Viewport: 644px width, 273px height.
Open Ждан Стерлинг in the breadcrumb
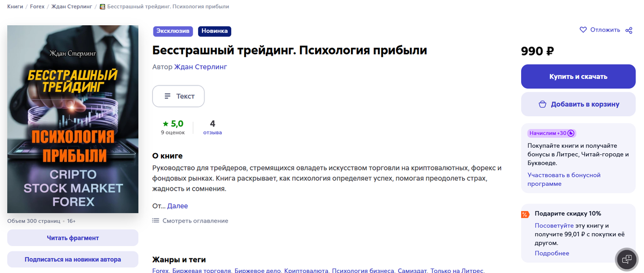(72, 6)
